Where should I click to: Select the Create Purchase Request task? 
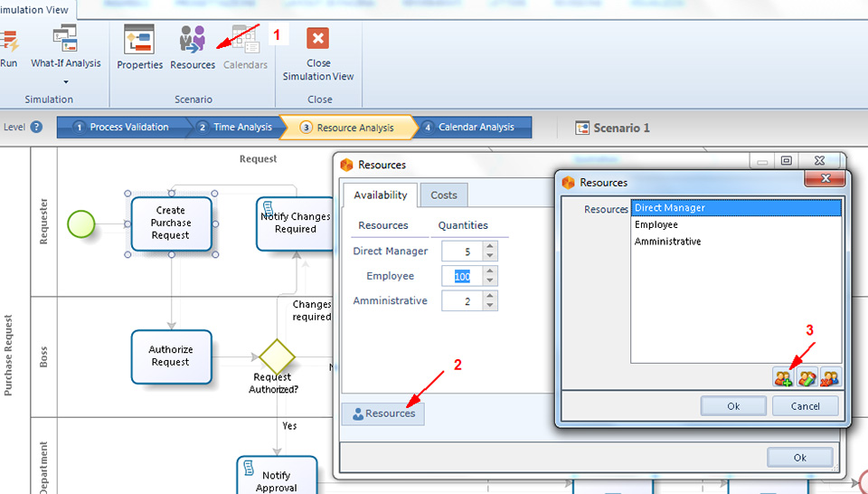[x=171, y=223]
